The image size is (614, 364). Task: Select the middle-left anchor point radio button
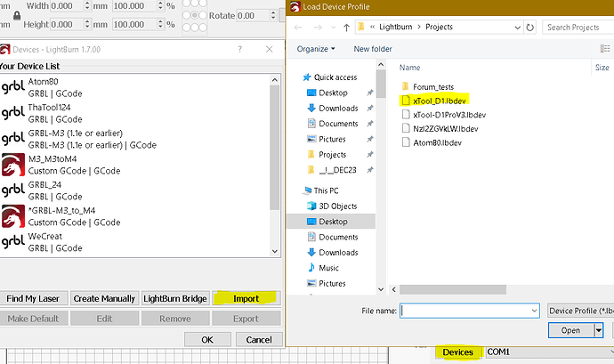tap(186, 15)
